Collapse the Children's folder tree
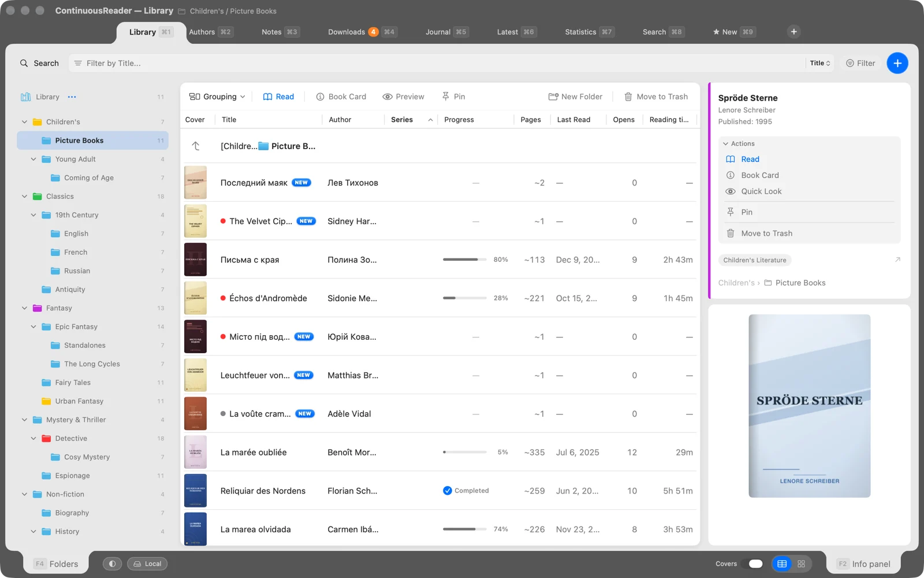Screen dimensions: 924x578 pos(24,122)
